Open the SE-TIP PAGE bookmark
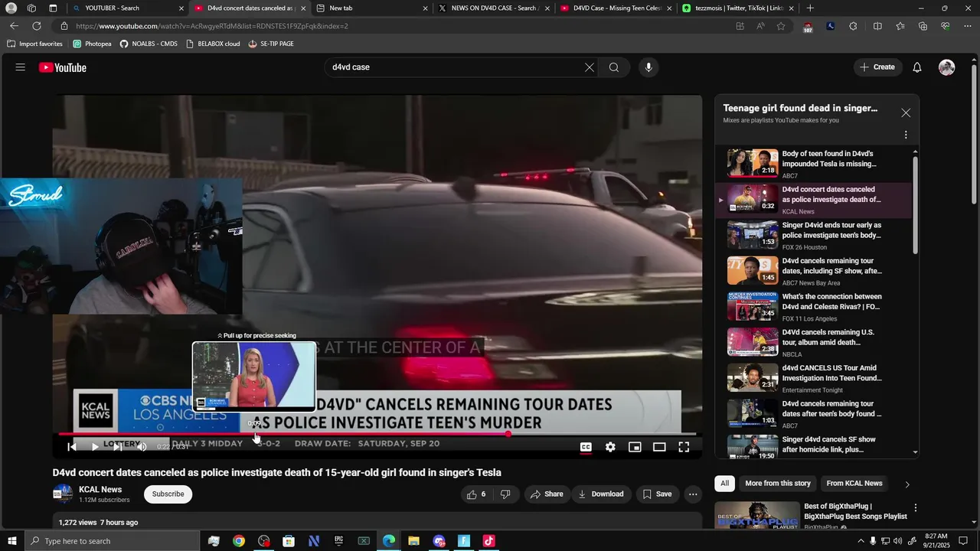This screenshot has width=980, height=551. (271, 44)
